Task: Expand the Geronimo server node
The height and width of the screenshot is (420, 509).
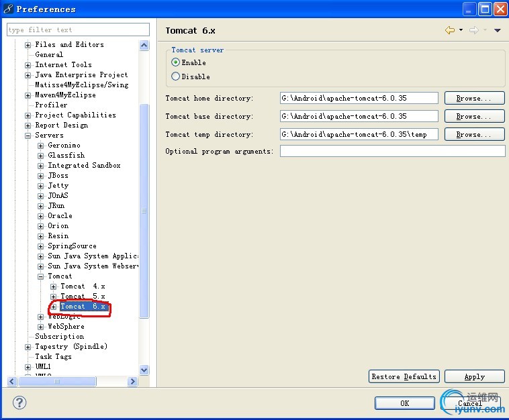Action: (x=40, y=146)
